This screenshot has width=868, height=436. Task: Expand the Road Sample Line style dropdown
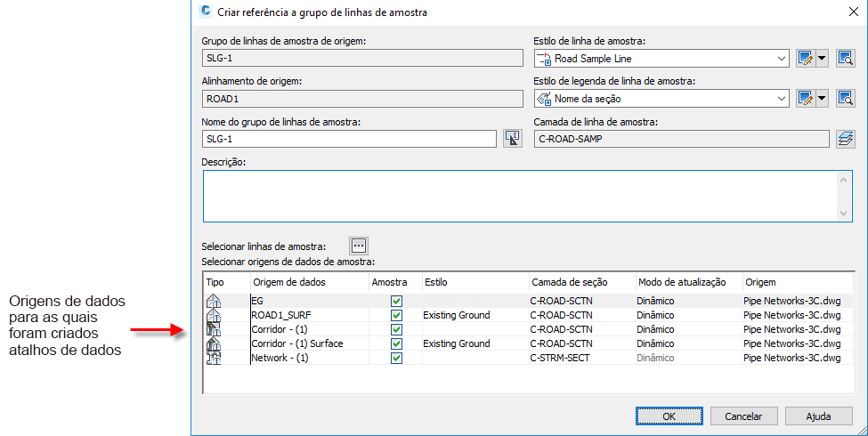(782, 59)
